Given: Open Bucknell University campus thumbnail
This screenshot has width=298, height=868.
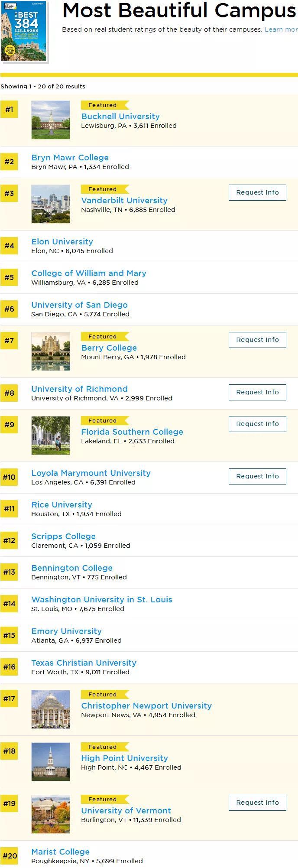Looking at the screenshot, I should tap(51, 120).
